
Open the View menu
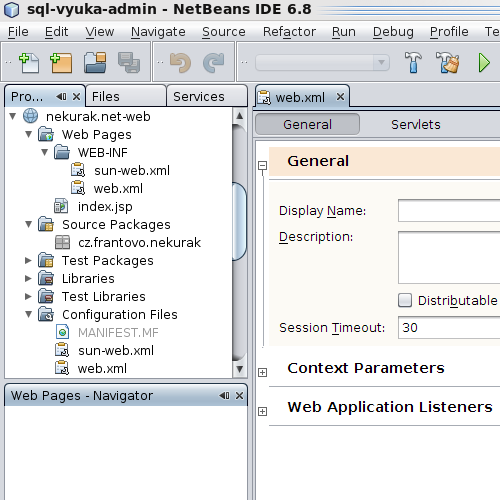tap(100, 32)
